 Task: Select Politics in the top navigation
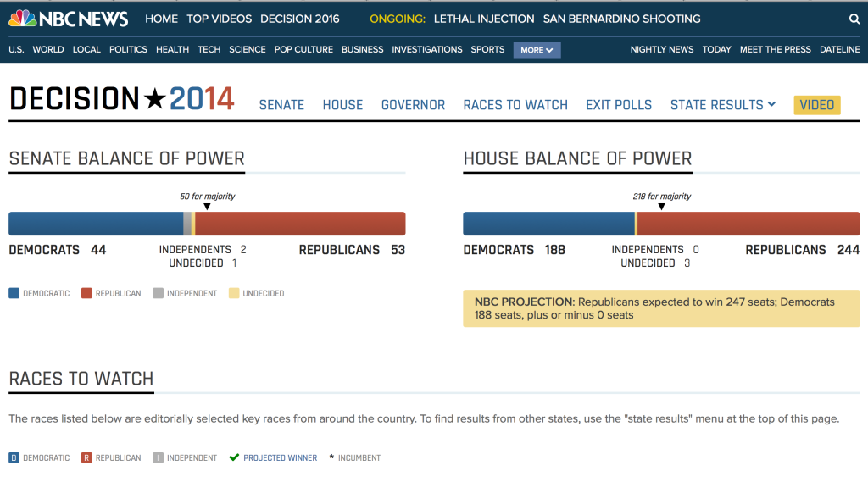pos(128,50)
